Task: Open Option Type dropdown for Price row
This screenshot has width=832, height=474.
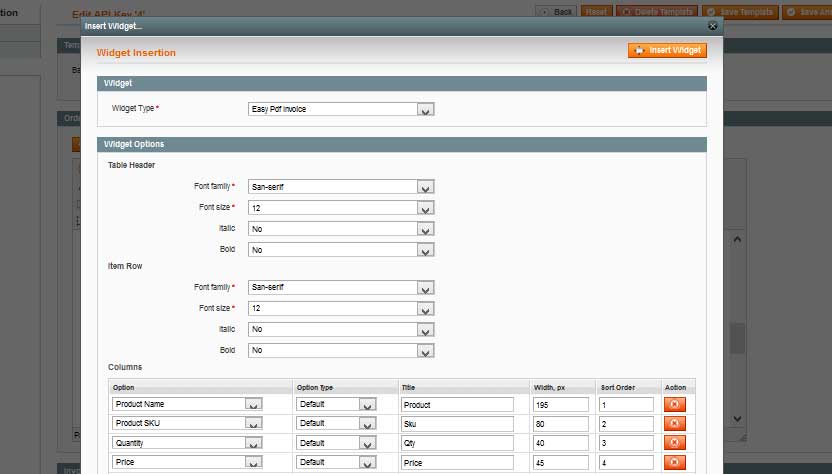Action: click(x=336, y=462)
